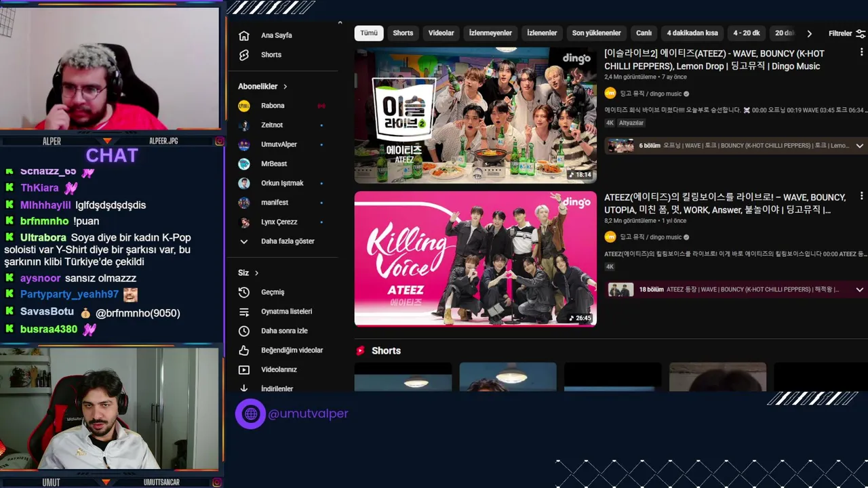Open Lynx Çerezz channel avatar
This screenshot has width=868, height=488.
244,222
